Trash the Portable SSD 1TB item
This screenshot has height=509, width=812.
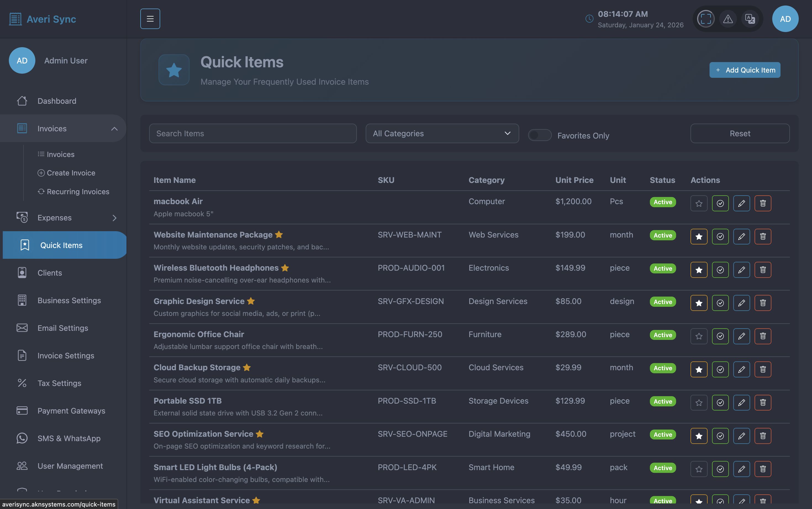click(x=763, y=403)
